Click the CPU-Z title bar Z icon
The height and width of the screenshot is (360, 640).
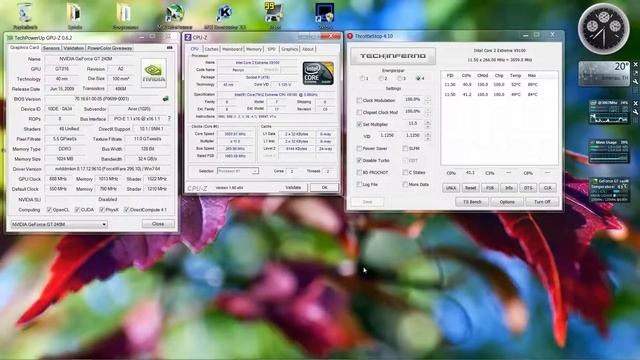(x=188, y=37)
